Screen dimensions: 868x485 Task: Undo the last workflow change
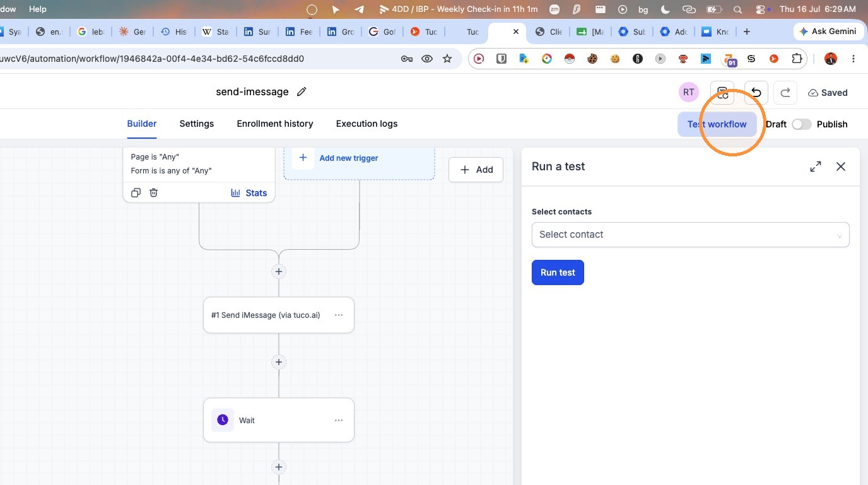coord(756,93)
